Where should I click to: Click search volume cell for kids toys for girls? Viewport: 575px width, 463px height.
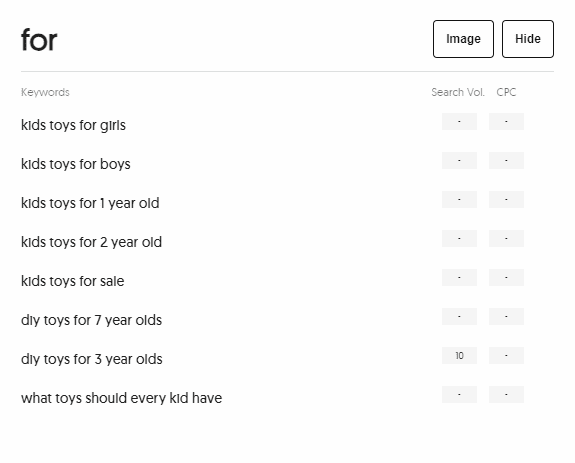[x=459, y=121]
